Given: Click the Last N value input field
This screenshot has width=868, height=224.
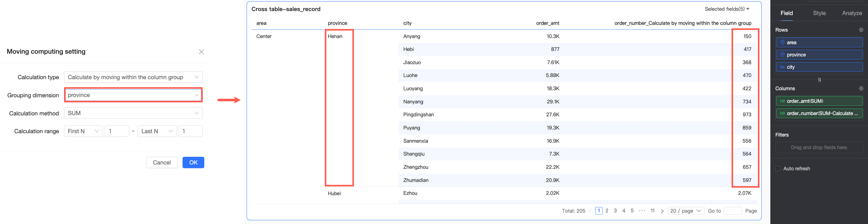Looking at the screenshot, I should click(191, 131).
